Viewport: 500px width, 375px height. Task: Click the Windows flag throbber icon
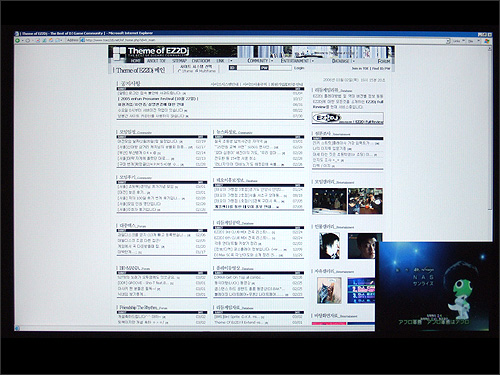(x=487, y=41)
